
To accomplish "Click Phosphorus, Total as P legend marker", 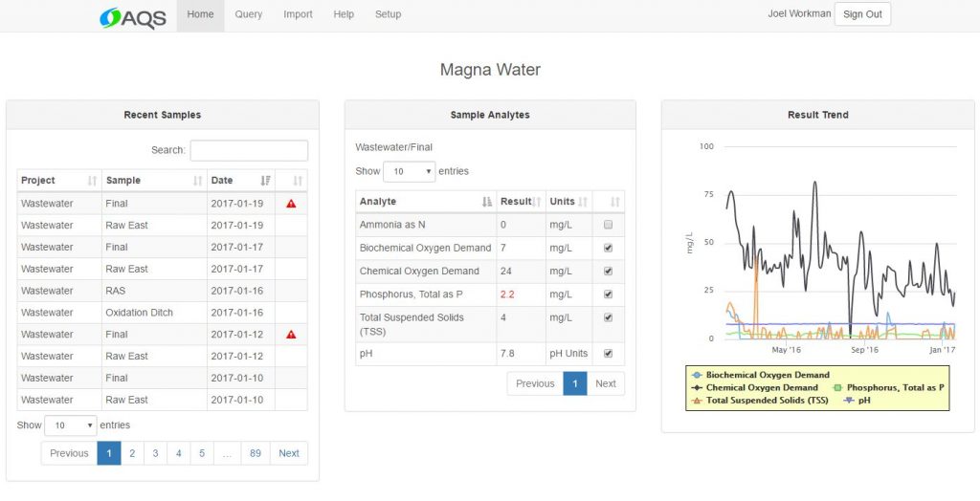I will pos(837,388).
